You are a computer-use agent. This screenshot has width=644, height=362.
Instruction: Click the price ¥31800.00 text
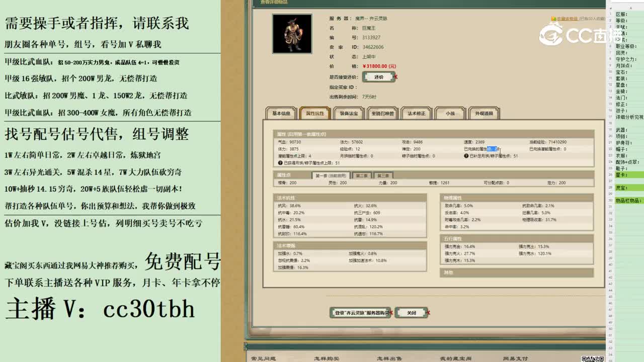point(379,66)
